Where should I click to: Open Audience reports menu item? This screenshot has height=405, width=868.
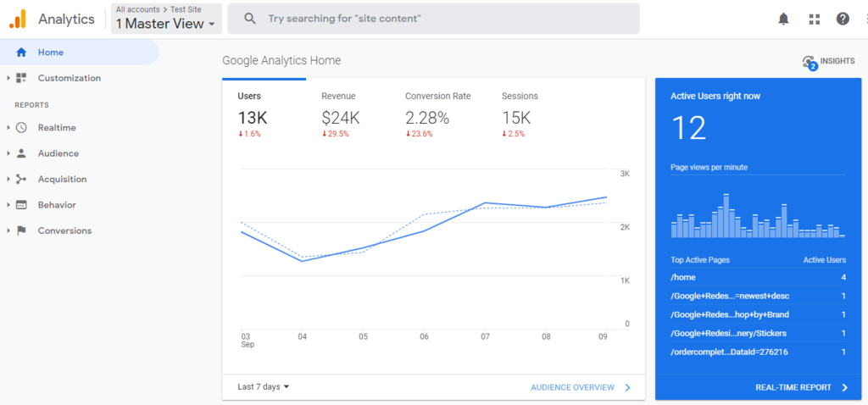[x=58, y=153]
